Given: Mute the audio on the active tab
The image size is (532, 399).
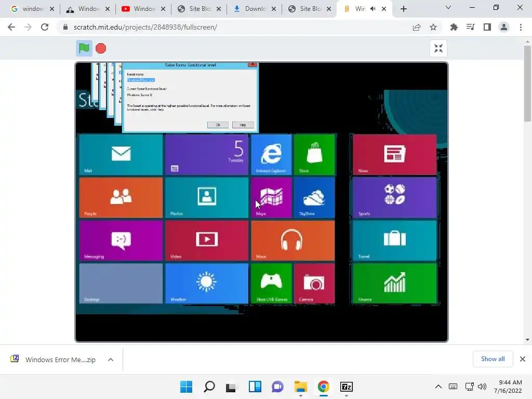Looking at the screenshot, I should (373, 9).
